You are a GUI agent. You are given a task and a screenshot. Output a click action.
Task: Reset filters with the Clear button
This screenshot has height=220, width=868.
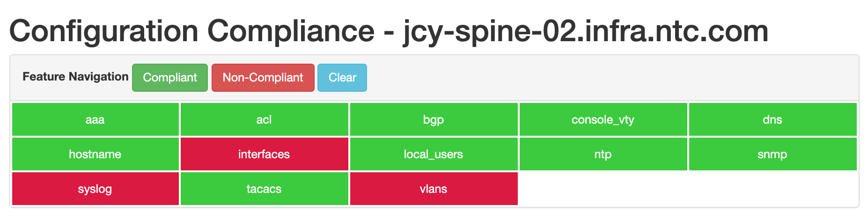pos(342,78)
